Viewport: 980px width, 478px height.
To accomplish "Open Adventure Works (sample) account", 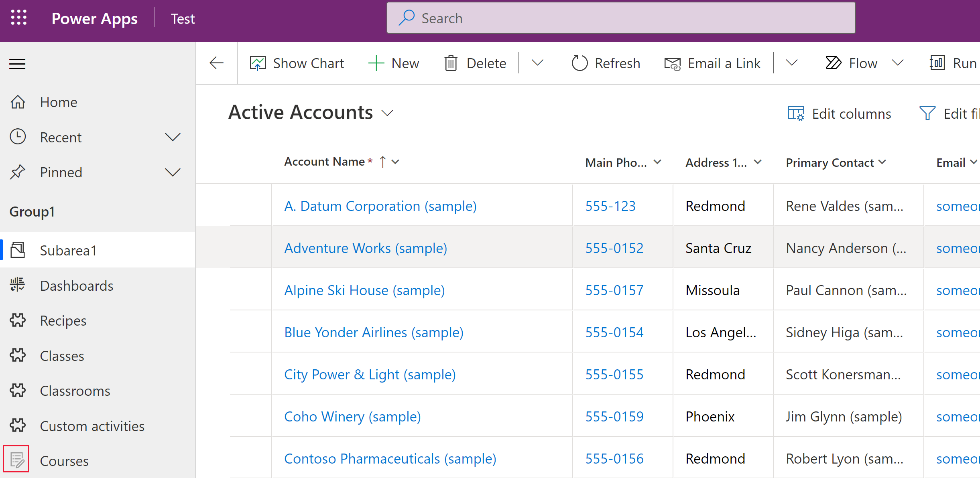I will click(366, 248).
